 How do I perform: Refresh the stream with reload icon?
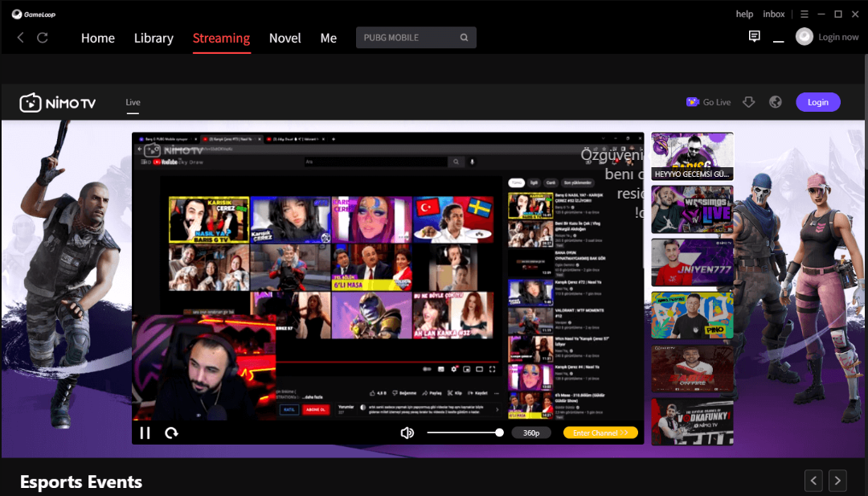(x=172, y=432)
